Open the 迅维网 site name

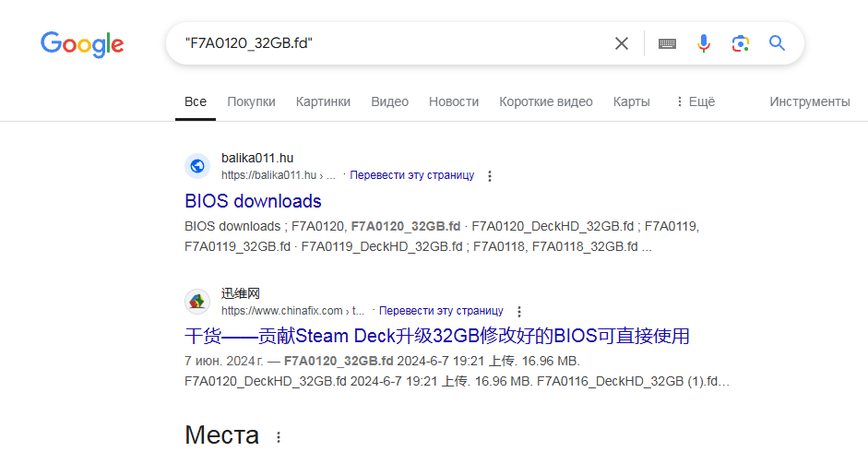point(240,293)
